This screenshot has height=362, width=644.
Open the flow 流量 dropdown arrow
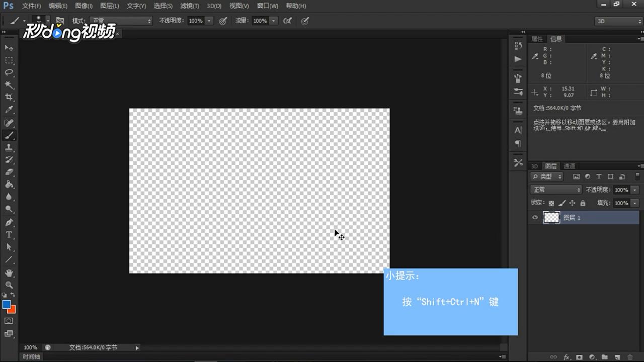point(274,21)
